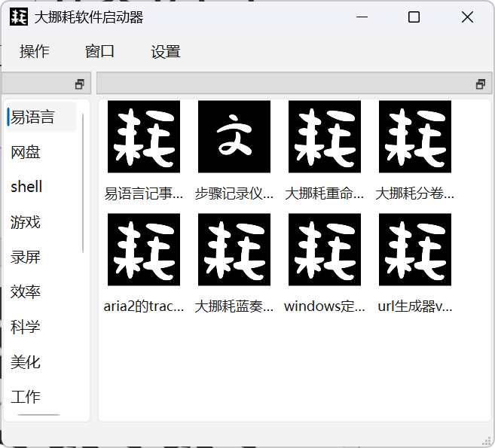
Task: Click the category list horizontal scrollbar
Action: pyautogui.click(x=39, y=415)
